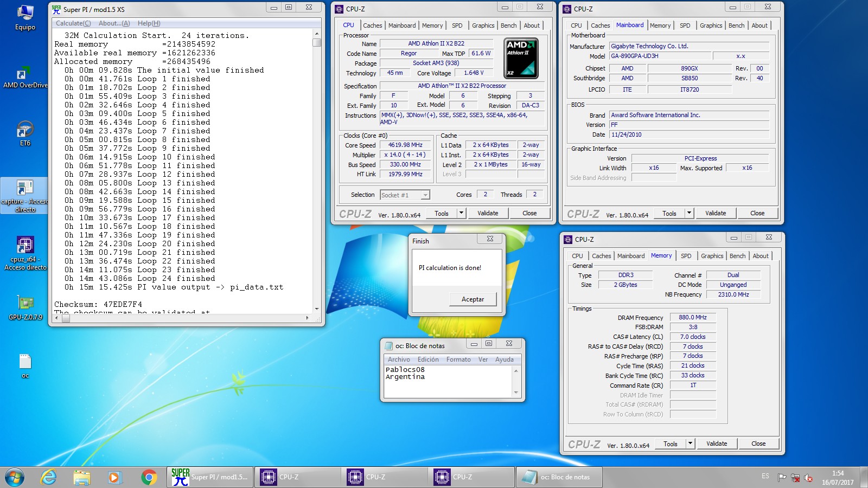Switch to the second CPU-Z taskbar button

(384, 477)
